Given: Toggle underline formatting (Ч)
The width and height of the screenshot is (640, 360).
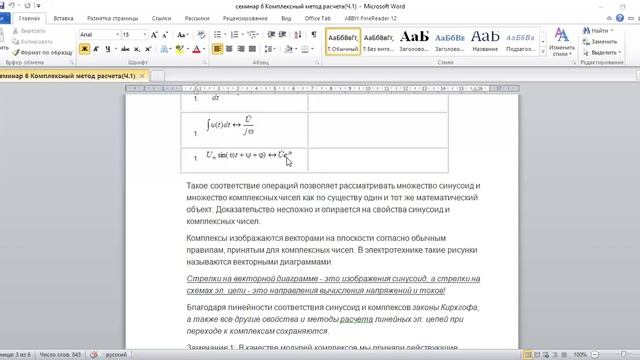Looking at the screenshot, I should click(108, 49).
